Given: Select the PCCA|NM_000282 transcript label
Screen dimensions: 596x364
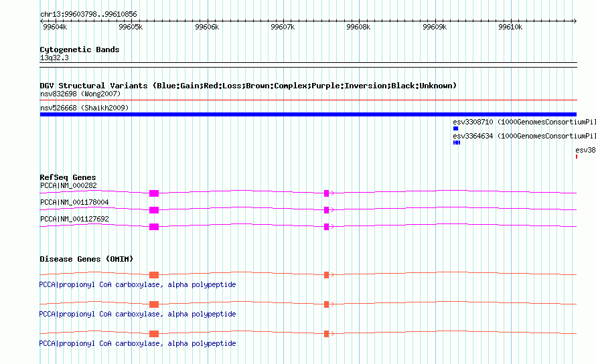Looking at the screenshot, I should click(68, 186).
